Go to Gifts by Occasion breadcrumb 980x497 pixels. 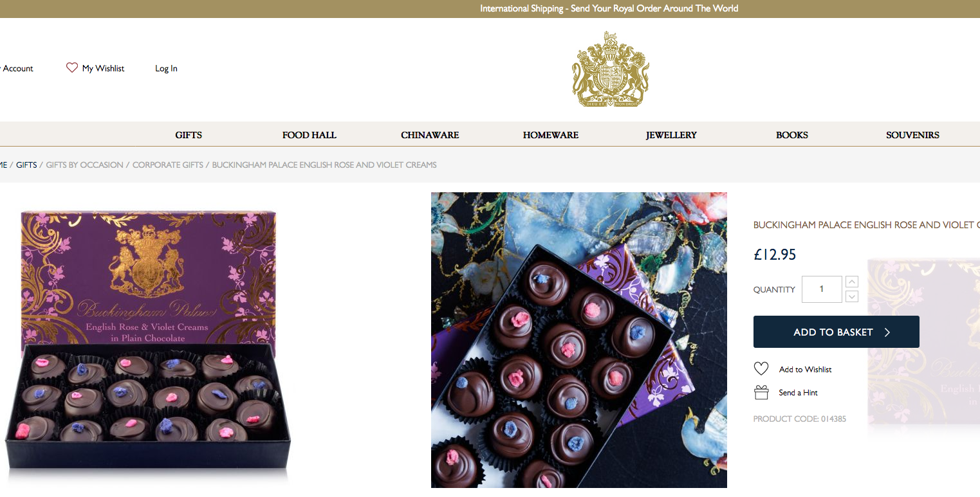click(x=84, y=165)
